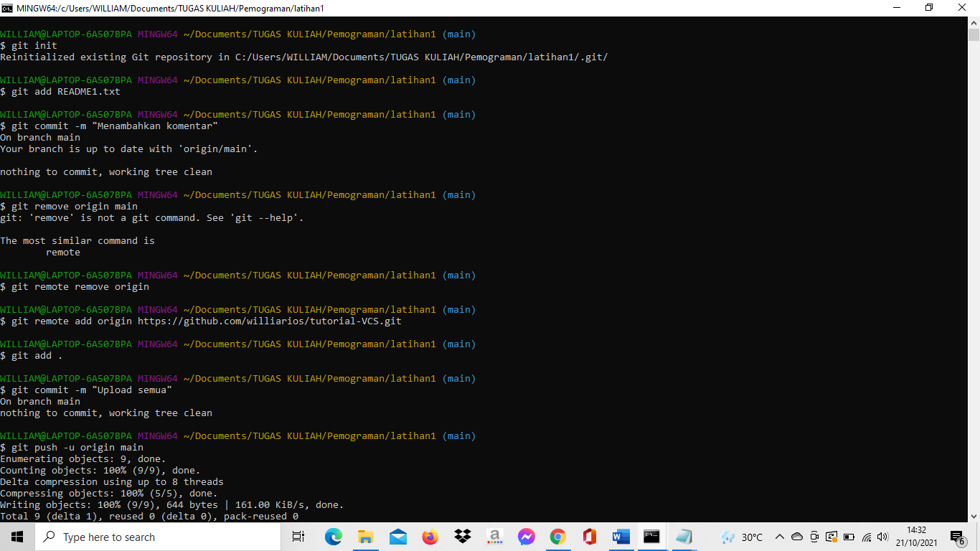Click "Enumerating objects: 9, done." output

[x=83, y=459]
